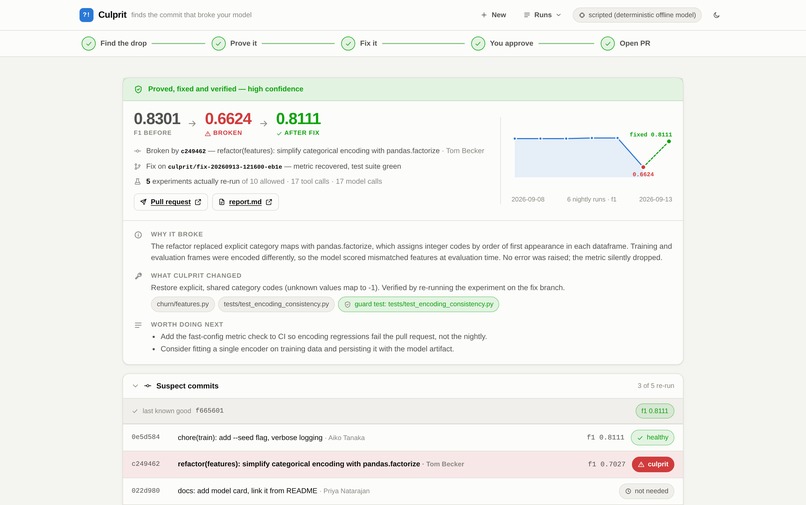Open the report.md link
Viewport: 806px width, 505px height.
(x=245, y=202)
